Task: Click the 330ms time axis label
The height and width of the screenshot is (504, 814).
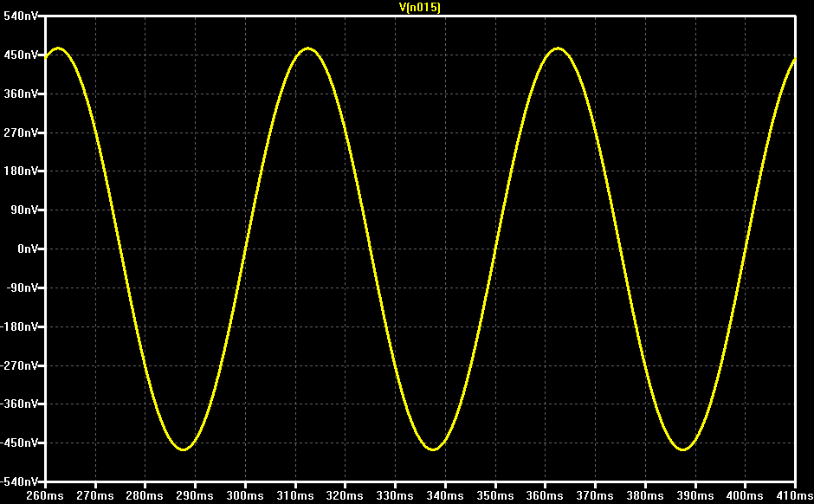Action: tap(395, 495)
